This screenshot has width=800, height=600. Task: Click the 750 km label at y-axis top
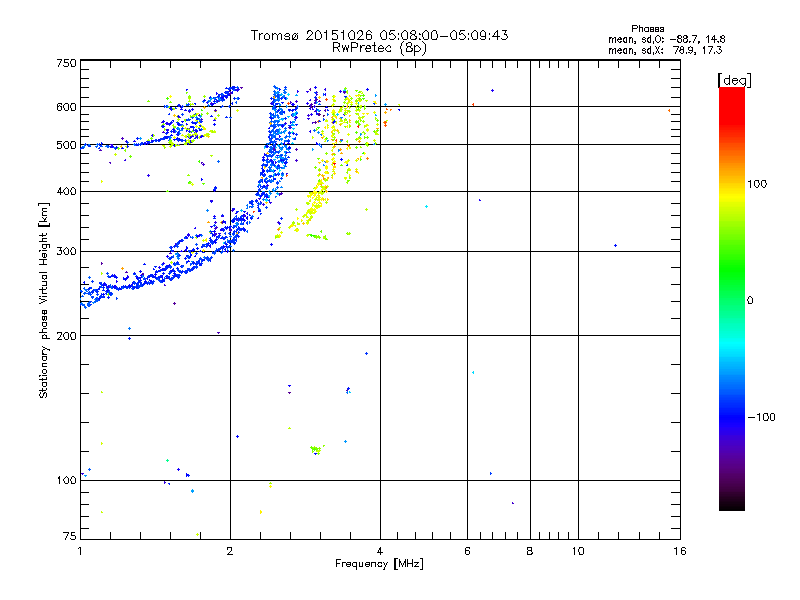tap(66, 63)
